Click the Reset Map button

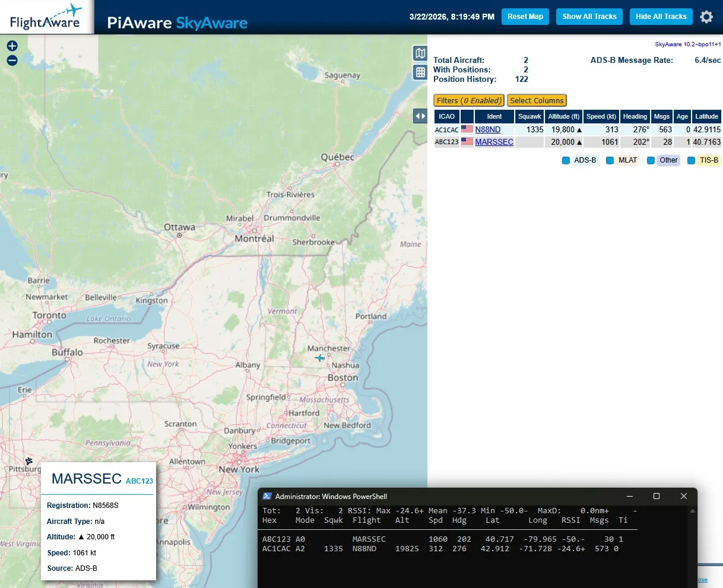click(525, 17)
